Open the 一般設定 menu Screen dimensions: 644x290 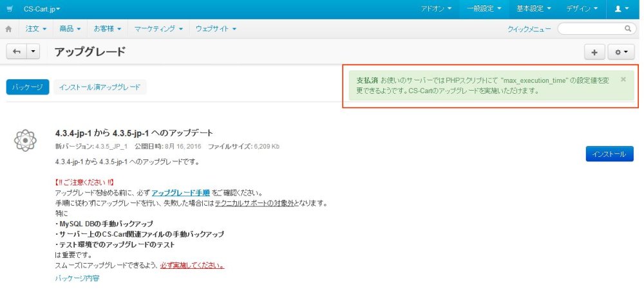point(484,8)
